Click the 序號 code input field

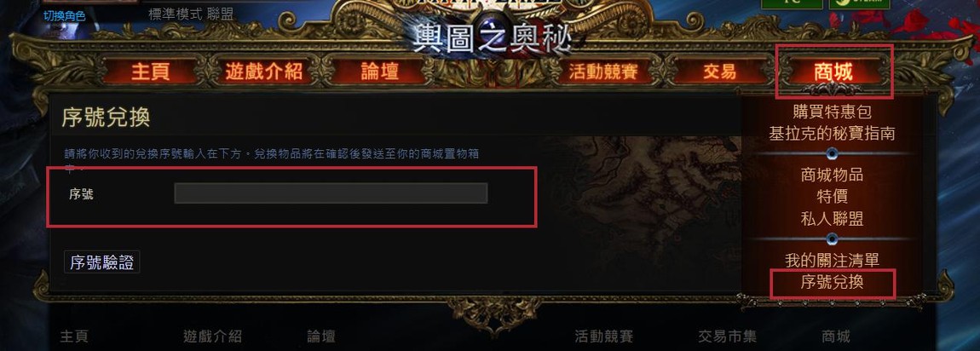tap(331, 193)
